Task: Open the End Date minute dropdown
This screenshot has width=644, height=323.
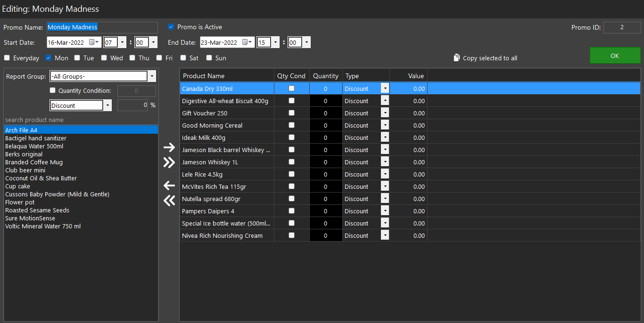Action: coord(306,42)
